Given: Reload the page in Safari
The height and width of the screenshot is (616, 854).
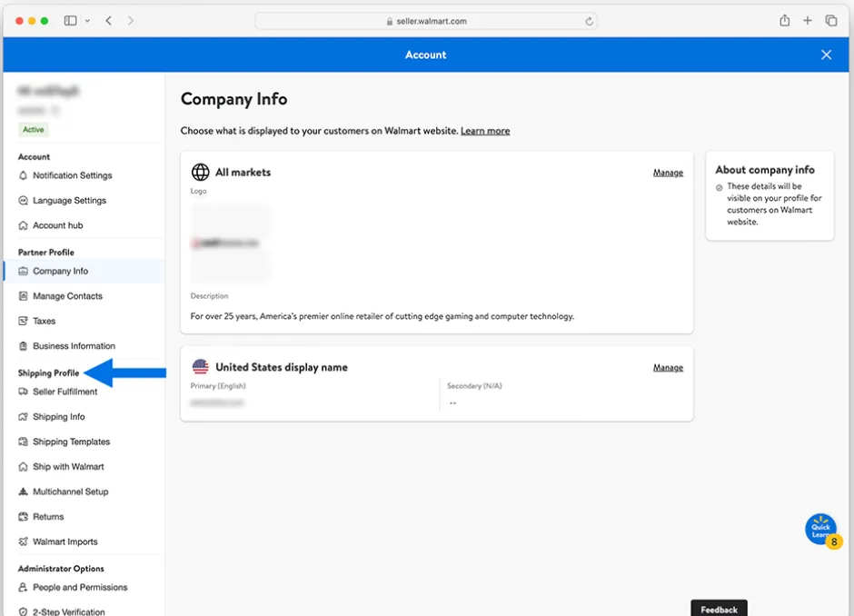Looking at the screenshot, I should click(x=589, y=21).
